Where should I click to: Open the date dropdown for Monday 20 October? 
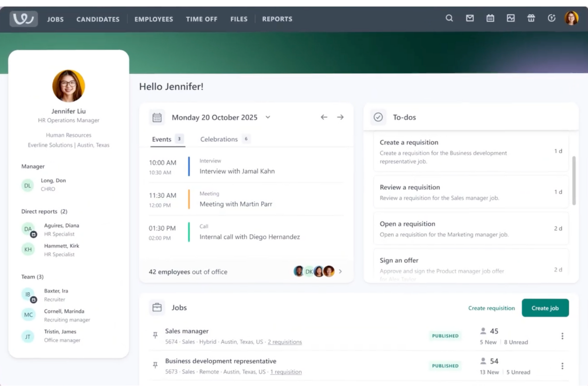coord(268,117)
